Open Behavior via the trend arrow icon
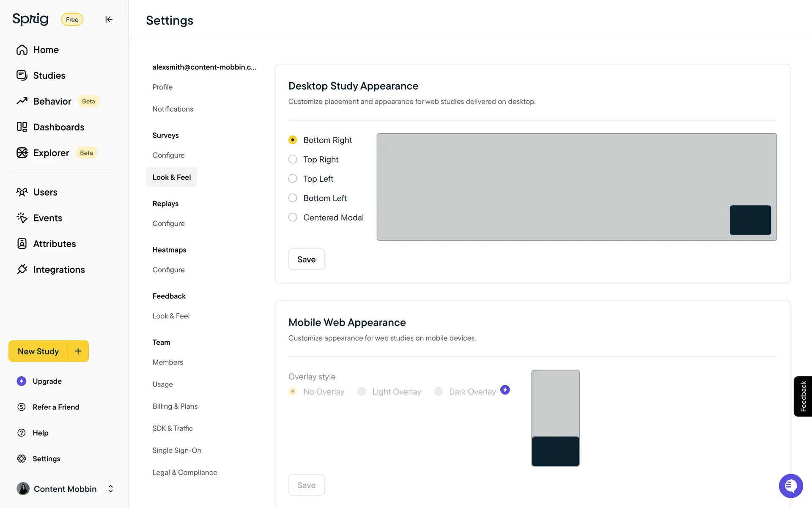The height and width of the screenshot is (508, 812). coord(22,101)
